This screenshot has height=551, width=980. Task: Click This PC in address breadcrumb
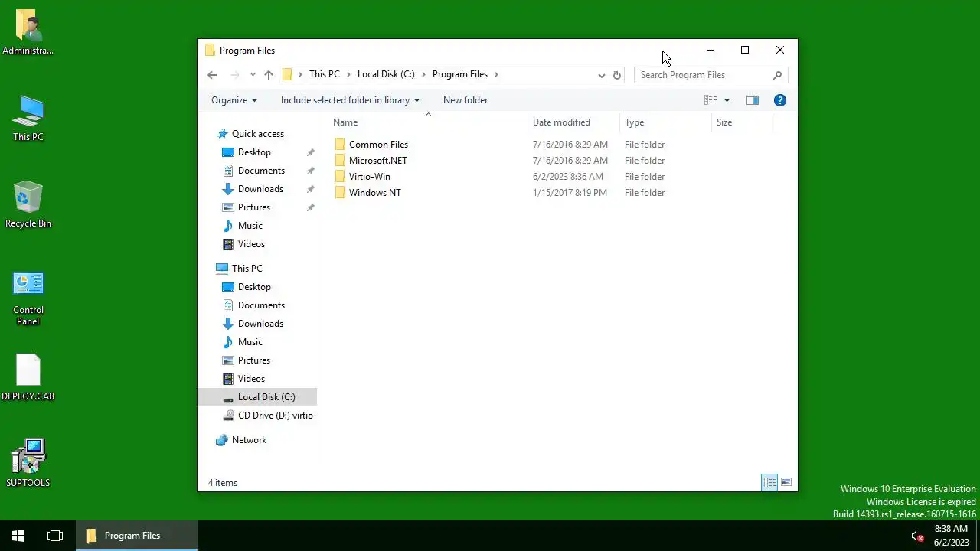click(x=324, y=75)
